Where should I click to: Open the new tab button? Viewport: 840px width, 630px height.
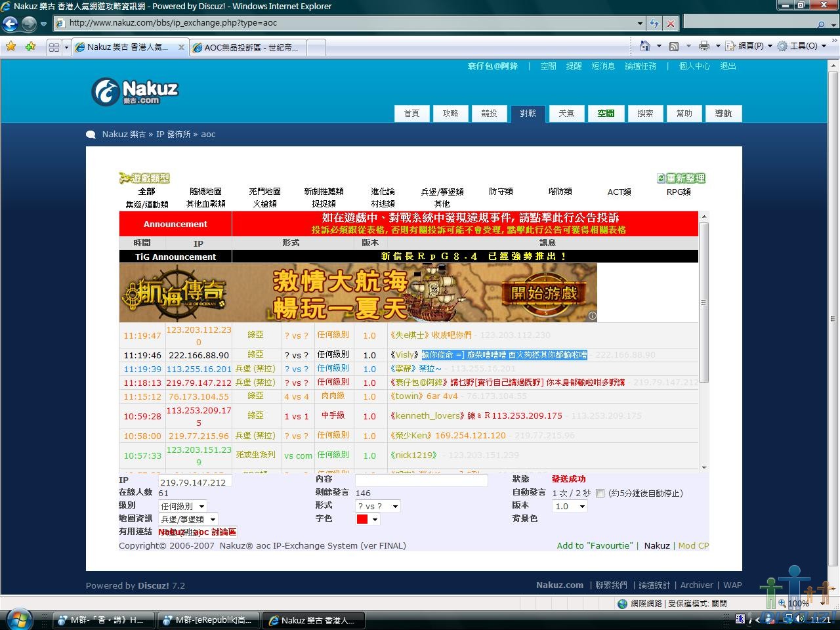[x=316, y=47]
